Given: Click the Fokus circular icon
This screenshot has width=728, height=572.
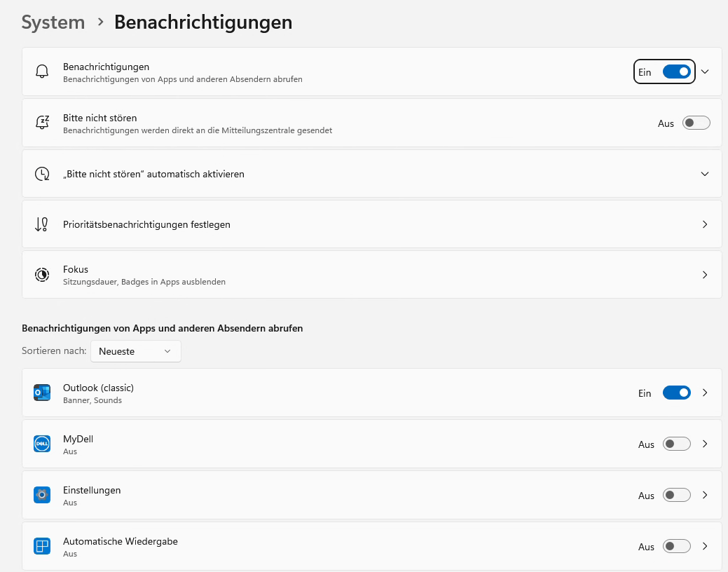Looking at the screenshot, I should click(x=42, y=275).
